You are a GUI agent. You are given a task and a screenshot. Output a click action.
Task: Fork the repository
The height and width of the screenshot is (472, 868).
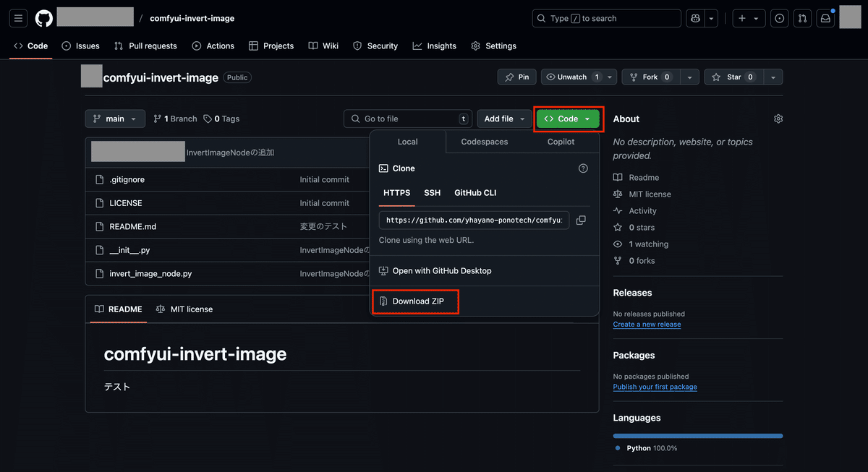pyautogui.click(x=651, y=77)
